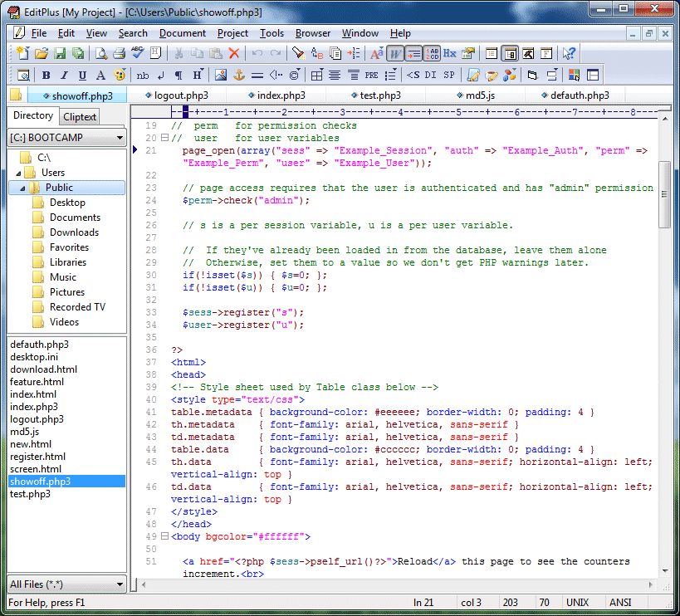Apply Bold HTML tag button
This screenshot has width=680, height=616.
[x=46, y=76]
